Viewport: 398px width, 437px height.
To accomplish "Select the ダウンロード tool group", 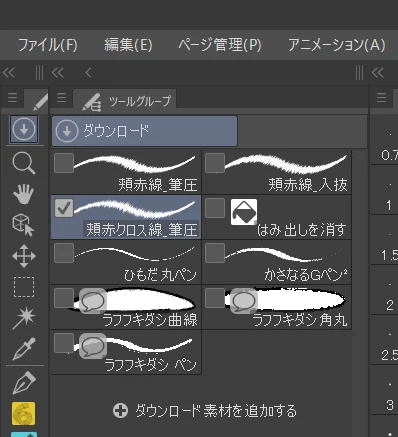I will [x=144, y=131].
